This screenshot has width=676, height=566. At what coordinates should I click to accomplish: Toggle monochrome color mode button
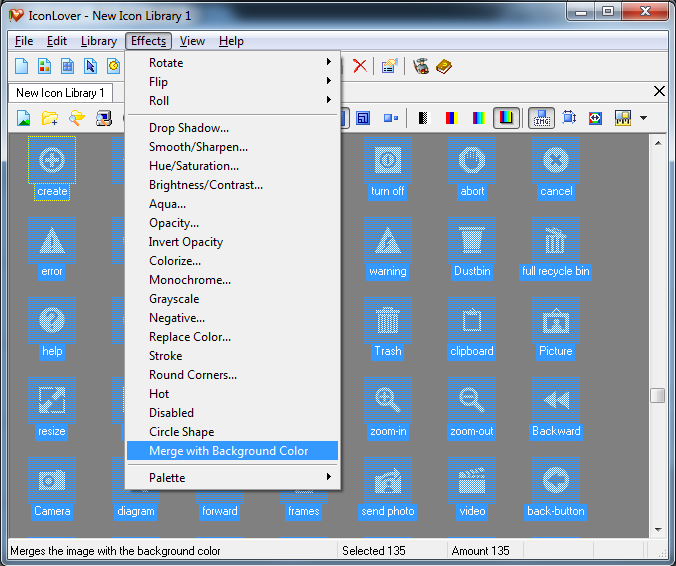pyautogui.click(x=424, y=118)
